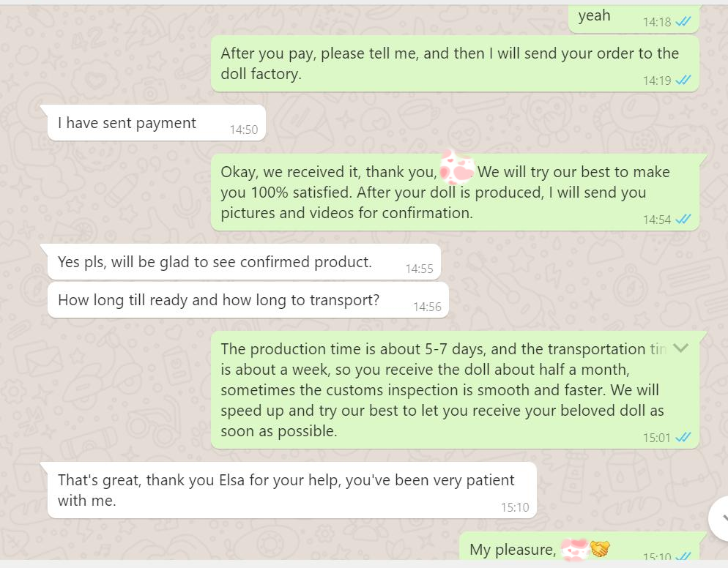Click the scroll-to-bottom button at right edge
The width and height of the screenshot is (728, 568).
tap(720, 517)
